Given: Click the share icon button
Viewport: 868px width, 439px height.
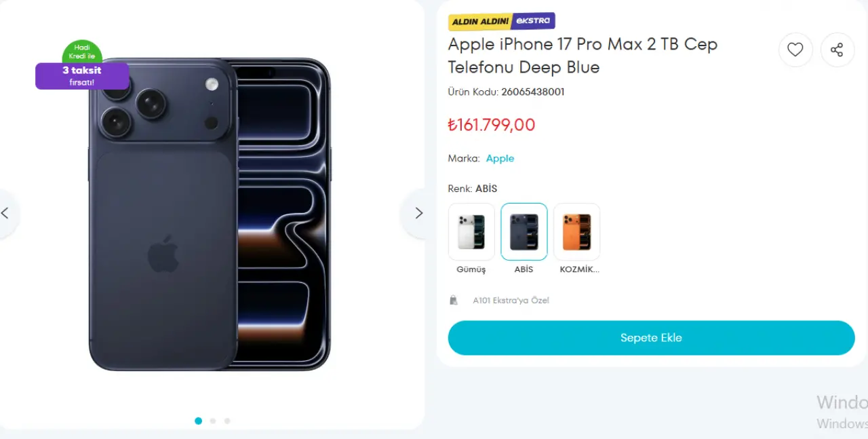Looking at the screenshot, I should (x=837, y=50).
